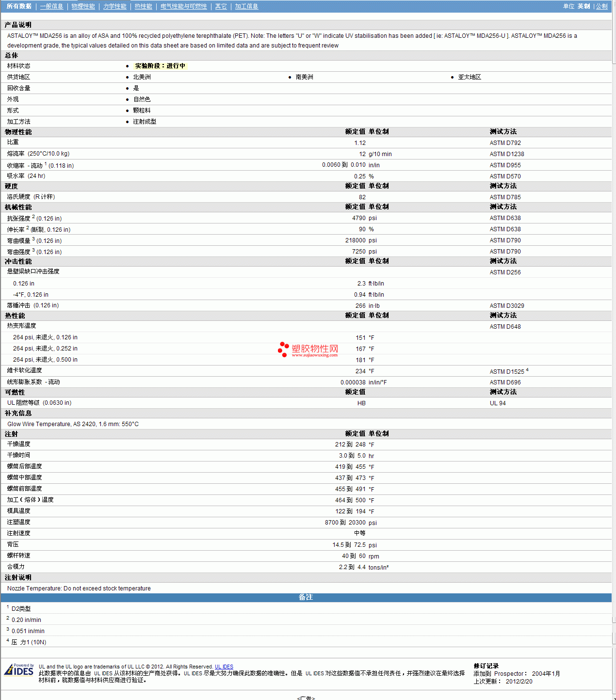Click the ASTM D1525 test method
Viewport: 616px width, 700px height.
coord(507,372)
